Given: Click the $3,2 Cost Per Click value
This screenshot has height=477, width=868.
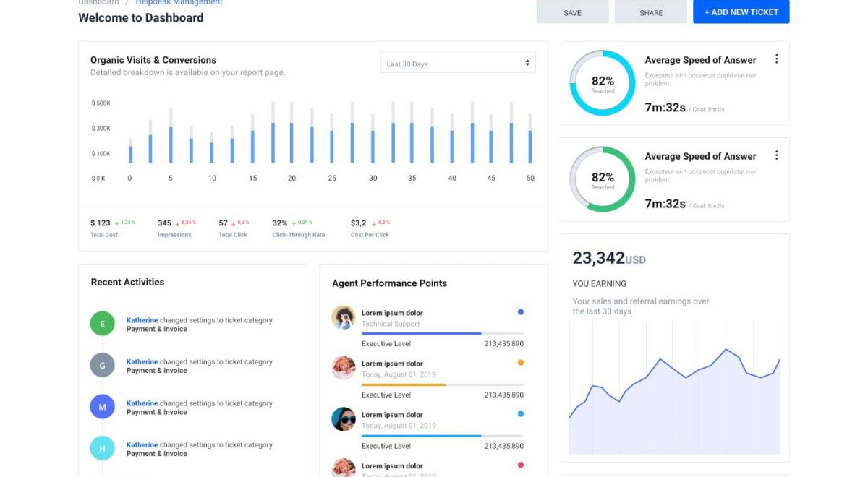Looking at the screenshot, I should (358, 223).
